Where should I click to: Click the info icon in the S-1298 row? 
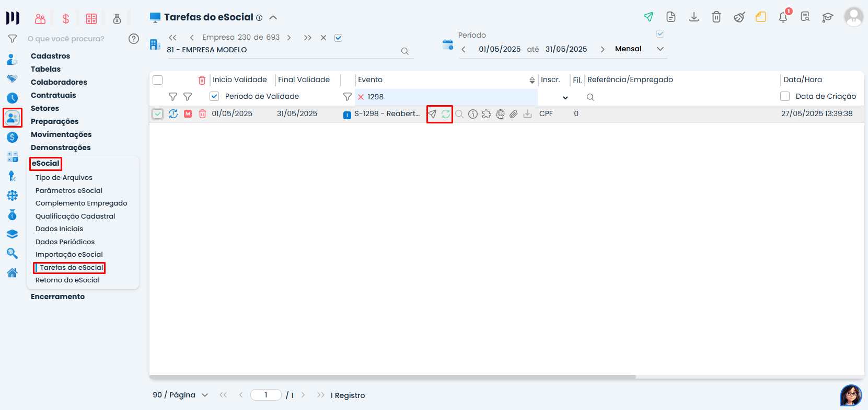pos(473,114)
